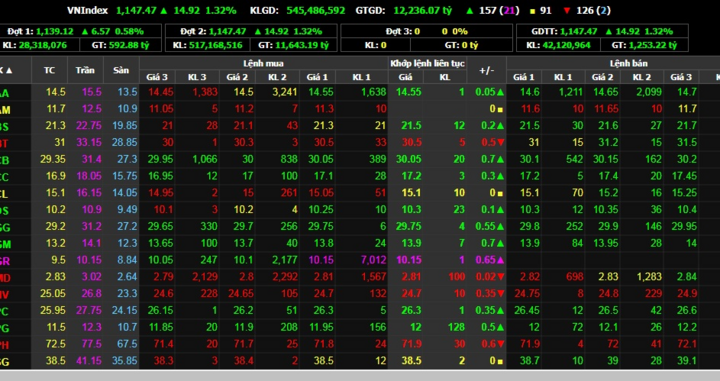Click the GTGD value 12,236.07 tỷ
The width and height of the screenshot is (720, 381).
423,10
